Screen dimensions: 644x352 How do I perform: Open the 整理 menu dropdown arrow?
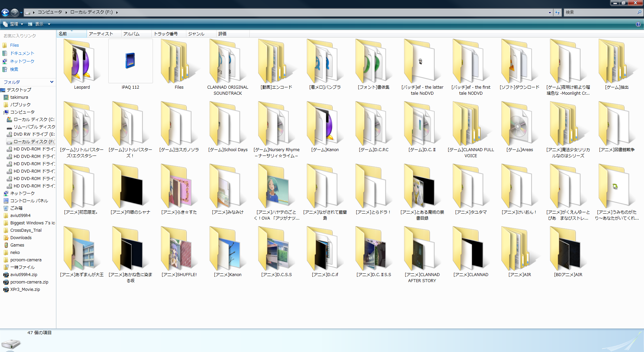pos(22,24)
